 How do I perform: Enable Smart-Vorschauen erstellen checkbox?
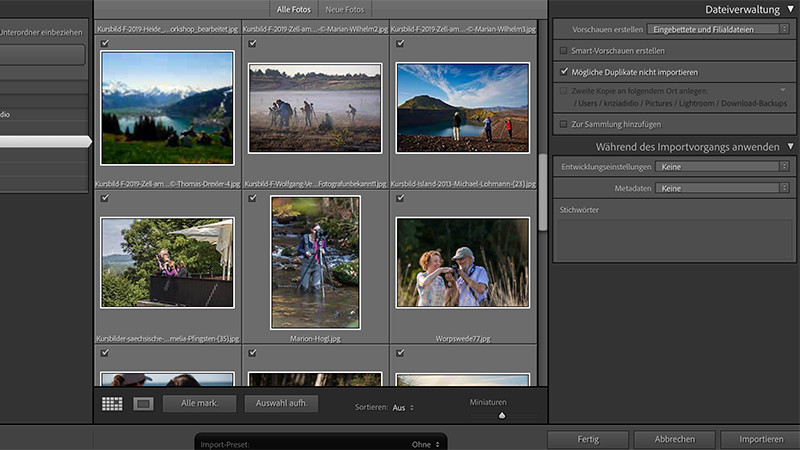[x=564, y=50]
